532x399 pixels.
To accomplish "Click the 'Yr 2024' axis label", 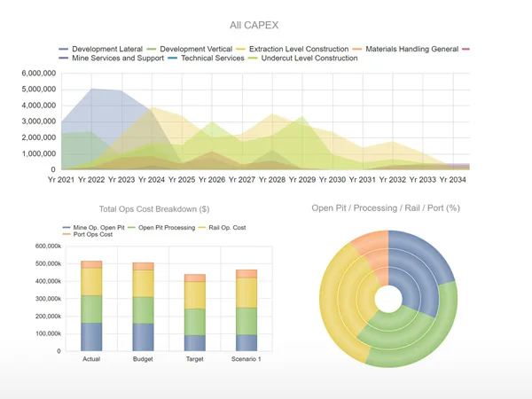I will [152, 180].
